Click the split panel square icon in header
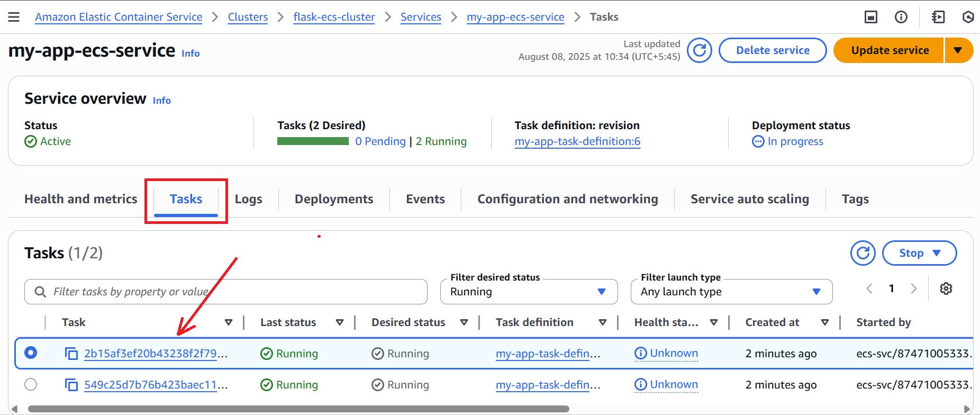 [871, 17]
